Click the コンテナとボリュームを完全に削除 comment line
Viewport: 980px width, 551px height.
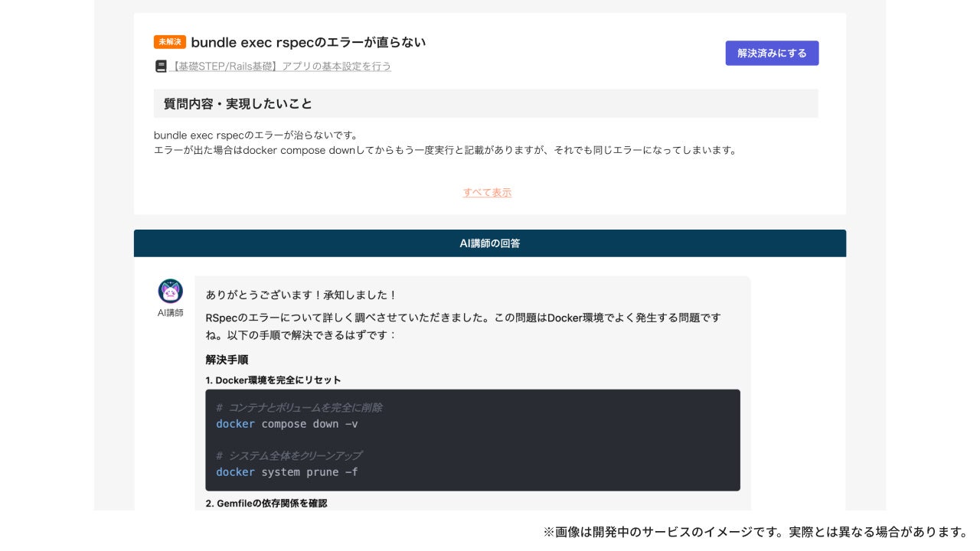[299, 408]
